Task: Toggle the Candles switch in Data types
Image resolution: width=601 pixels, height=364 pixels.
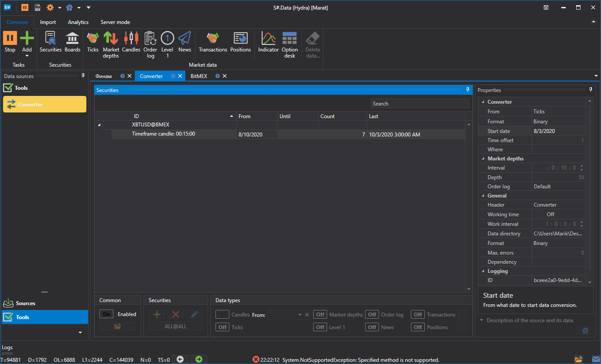Action: 222,314
